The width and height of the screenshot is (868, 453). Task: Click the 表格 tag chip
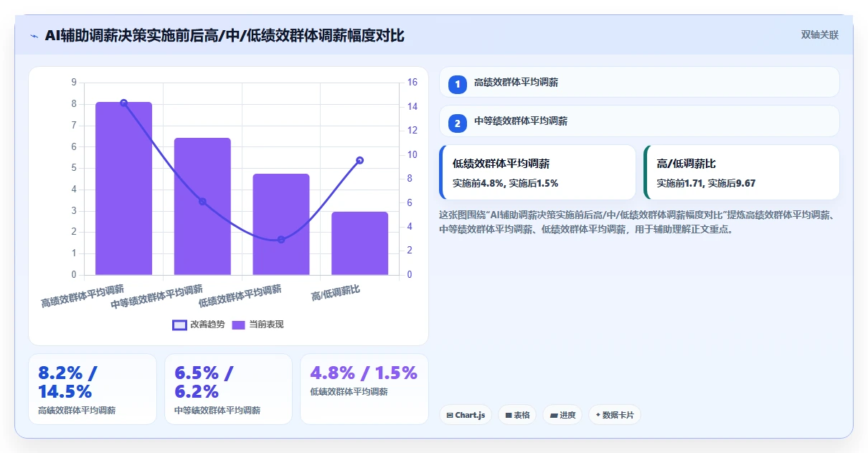coord(517,415)
